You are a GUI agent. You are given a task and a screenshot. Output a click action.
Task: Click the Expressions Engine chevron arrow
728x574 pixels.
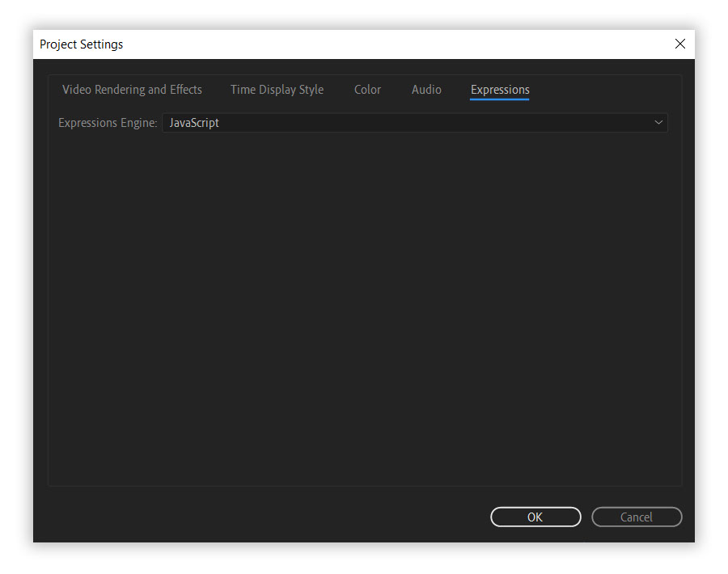(x=658, y=123)
